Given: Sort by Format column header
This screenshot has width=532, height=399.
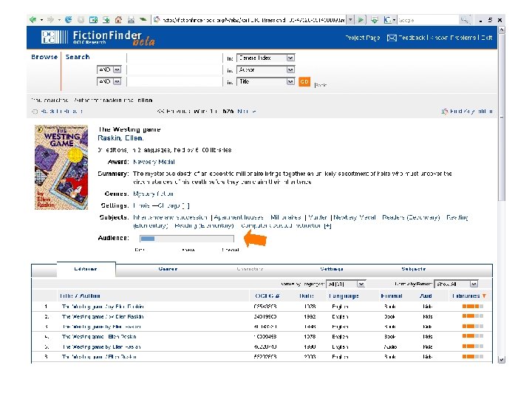Looking at the screenshot, I should (391, 296).
